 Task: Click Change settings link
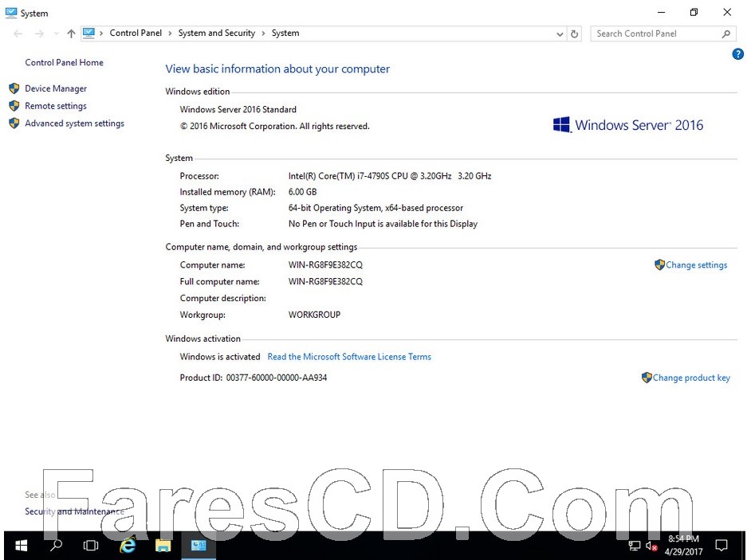pyautogui.click(x=697, y=265)
